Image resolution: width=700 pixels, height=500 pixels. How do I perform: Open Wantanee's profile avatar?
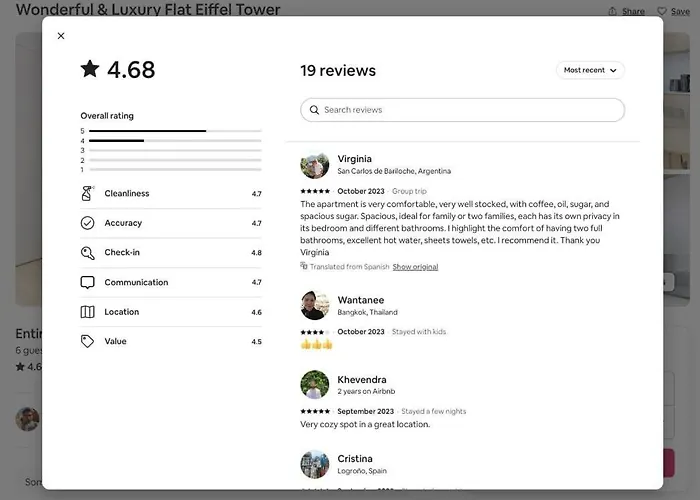click(315, 306)
